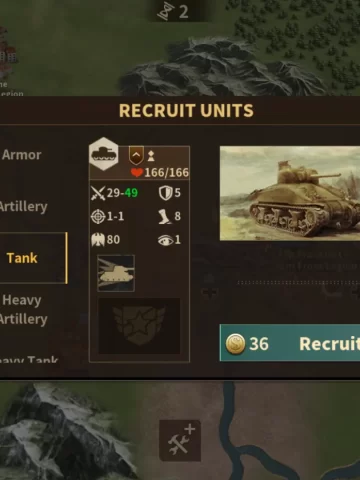Select the rank chevron shield icon
360x480 pixels.
[x=136, y=155]
